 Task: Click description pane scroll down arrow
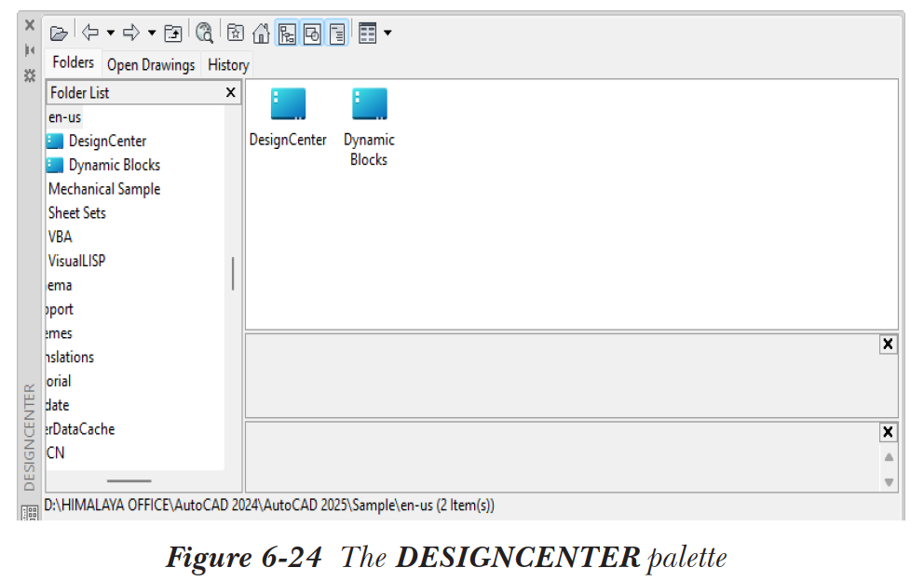coord(889,482)
